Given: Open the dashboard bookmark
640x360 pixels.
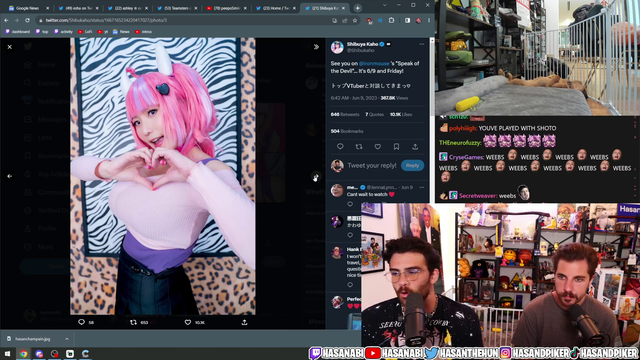Looking at the screenshot, I should (x=18, y=31).
